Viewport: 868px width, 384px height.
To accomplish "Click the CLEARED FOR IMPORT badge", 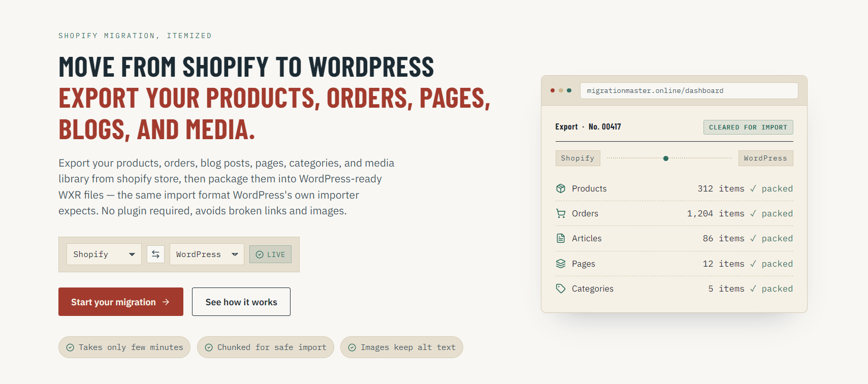I will pyautogui.click(x=748, y=127).
